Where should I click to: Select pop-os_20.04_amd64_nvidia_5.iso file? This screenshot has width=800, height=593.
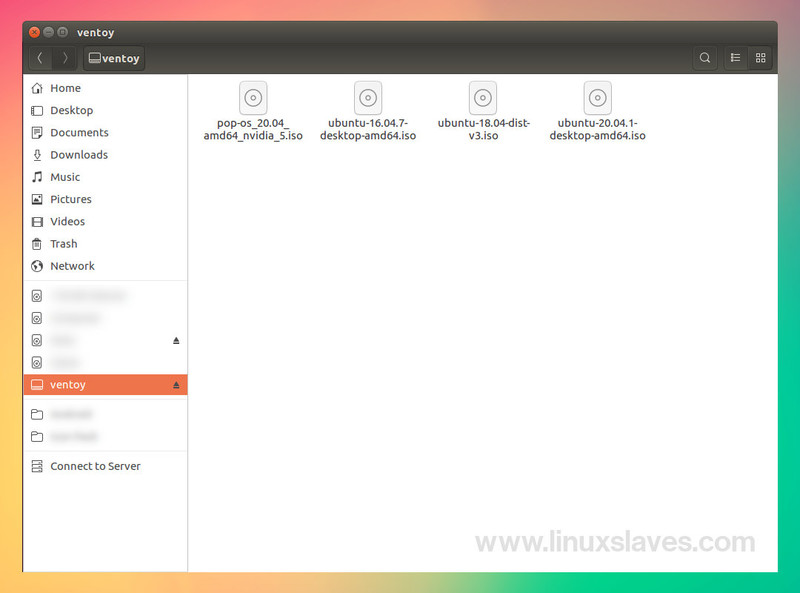pyautogui.click(x=253, y=111)
